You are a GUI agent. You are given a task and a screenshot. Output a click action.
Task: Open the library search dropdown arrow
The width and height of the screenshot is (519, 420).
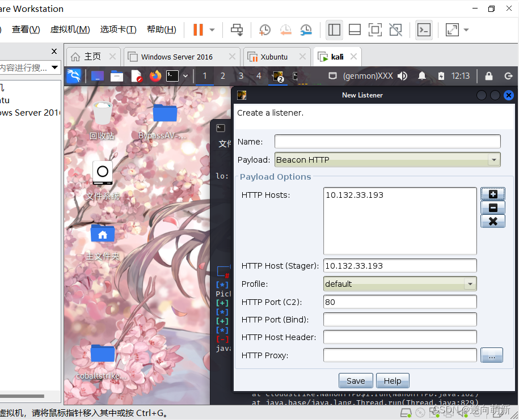pyautogui.click(x=54, y=67)
